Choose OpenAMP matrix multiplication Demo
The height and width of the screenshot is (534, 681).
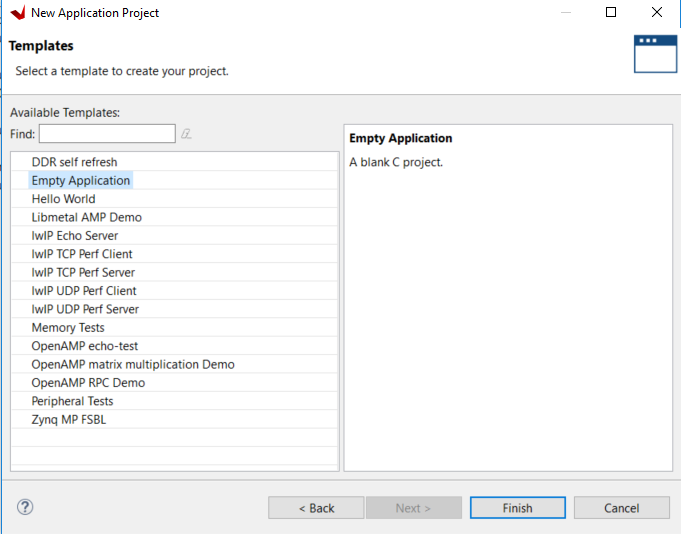[133, 365]
